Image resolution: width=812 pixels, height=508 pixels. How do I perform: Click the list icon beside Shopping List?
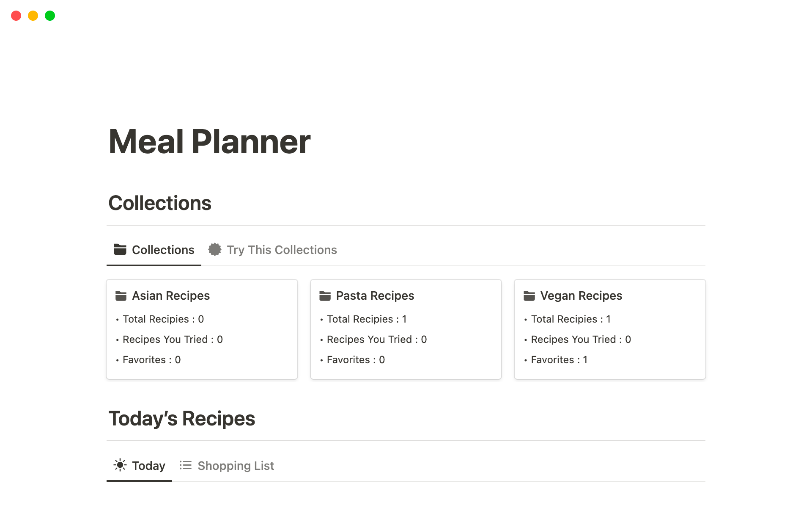[x=185, y=465]
